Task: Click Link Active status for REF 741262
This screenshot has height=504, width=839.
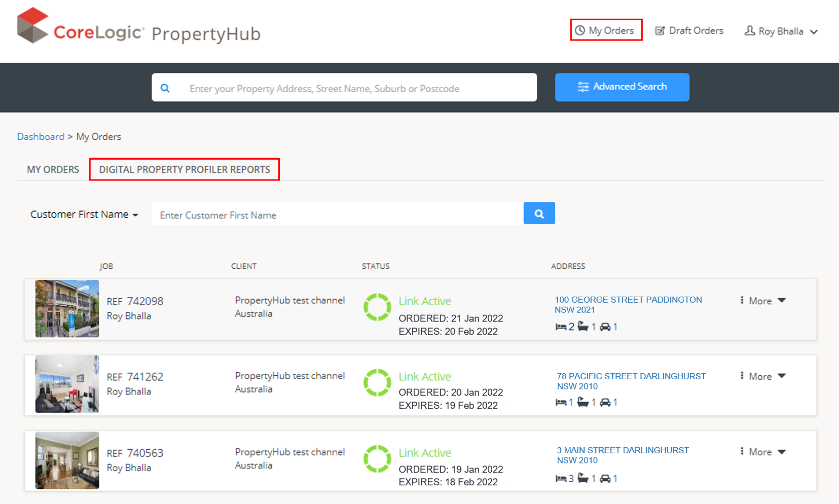Action: point(425,377)
